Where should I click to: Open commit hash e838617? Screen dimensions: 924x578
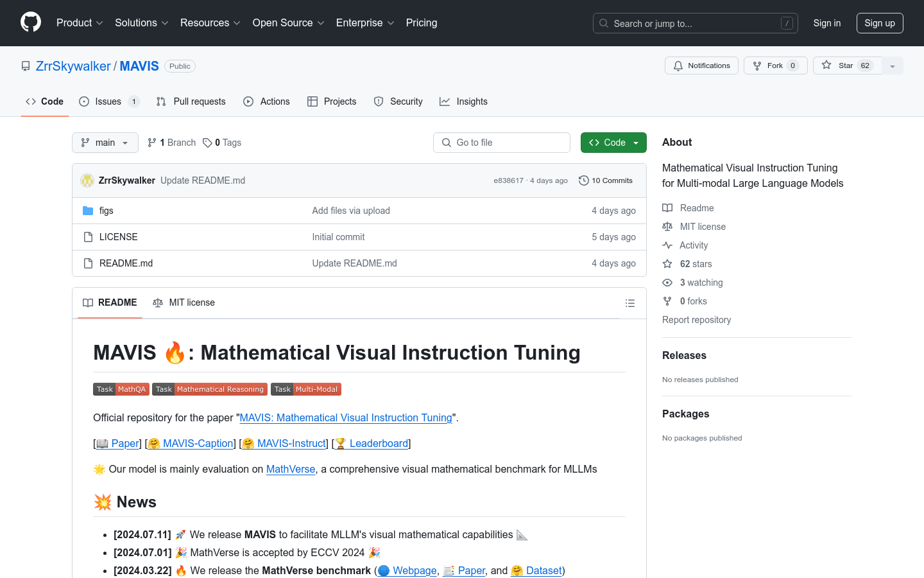(x=508, y=180)
